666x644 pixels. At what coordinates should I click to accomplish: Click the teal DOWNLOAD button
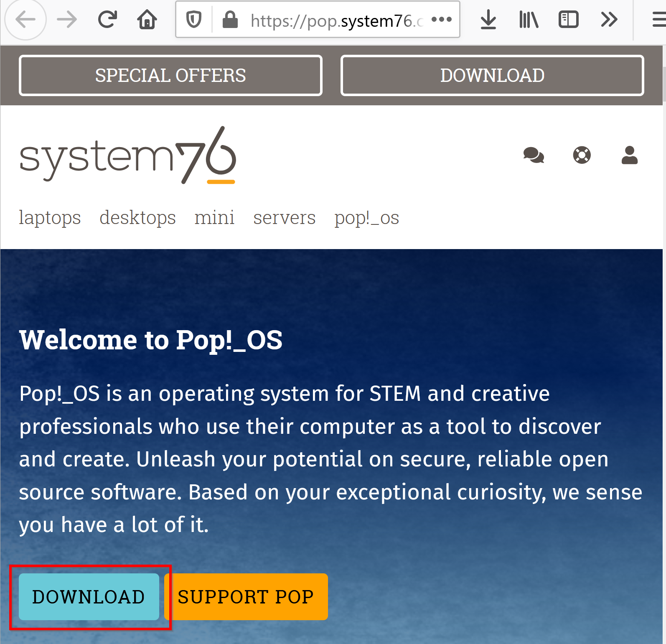[89, 597]
